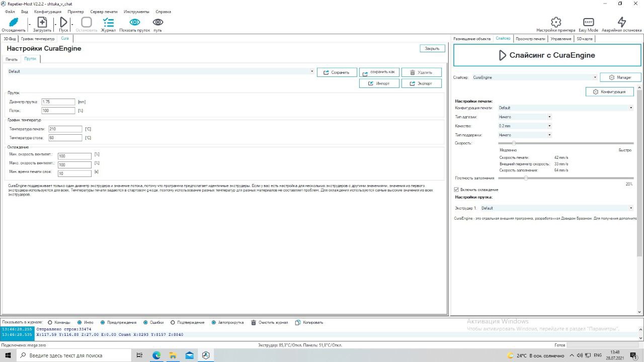Copy the log with Копировать icon
This screenshot has width=644, height=362.
click(x=298, y=322)
